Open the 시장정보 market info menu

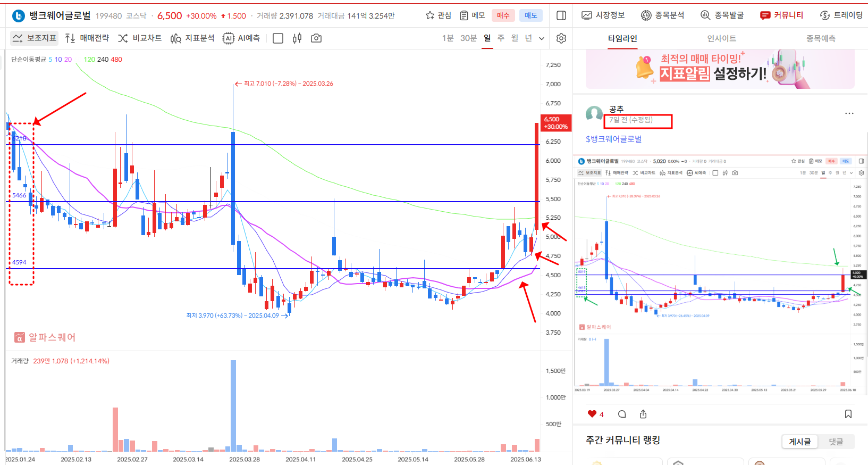[x=603, y=15]
